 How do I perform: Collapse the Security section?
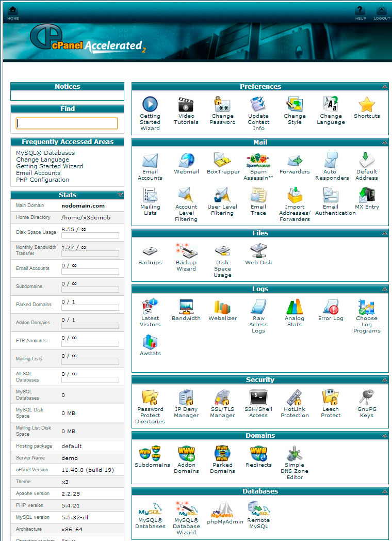384,380
